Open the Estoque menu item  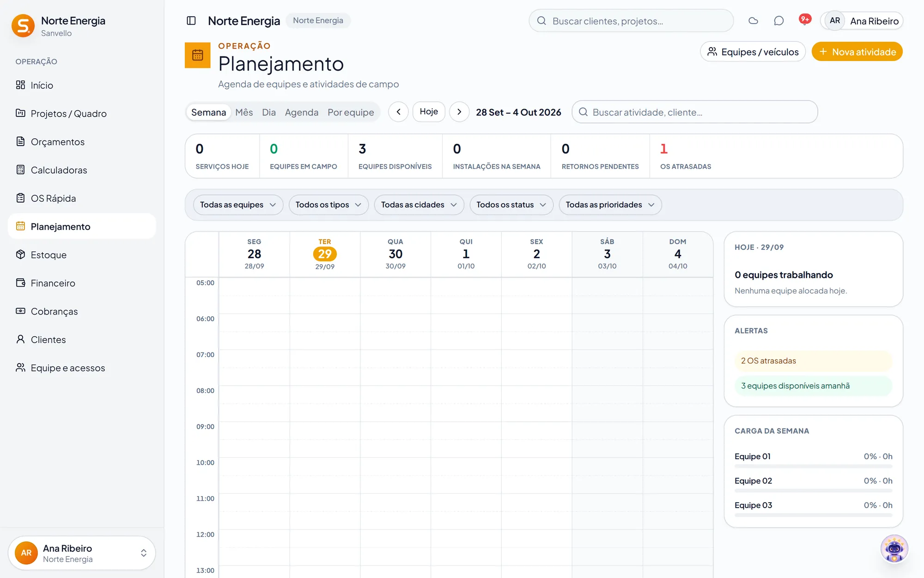point(82,255)
